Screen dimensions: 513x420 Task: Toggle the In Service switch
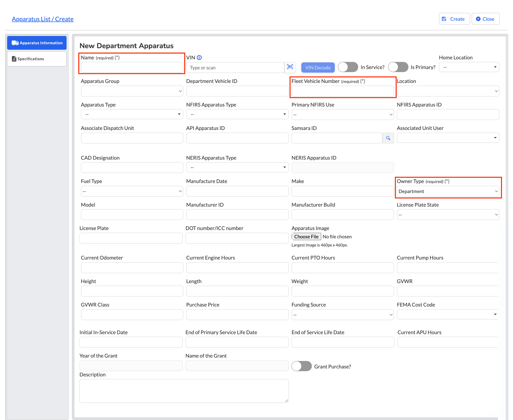[x=348, y=67]
